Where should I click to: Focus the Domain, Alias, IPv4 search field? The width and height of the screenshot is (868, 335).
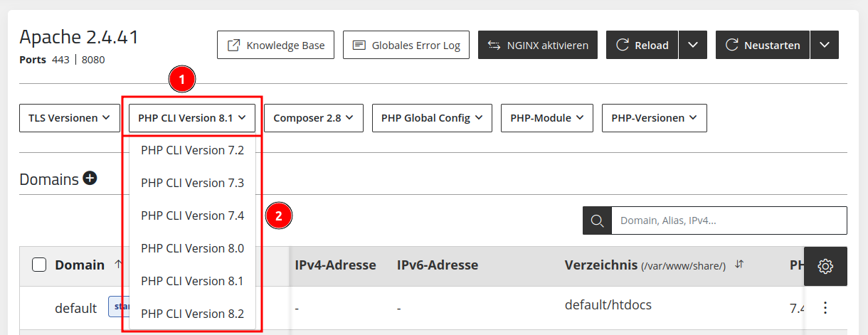coord(729,220)
